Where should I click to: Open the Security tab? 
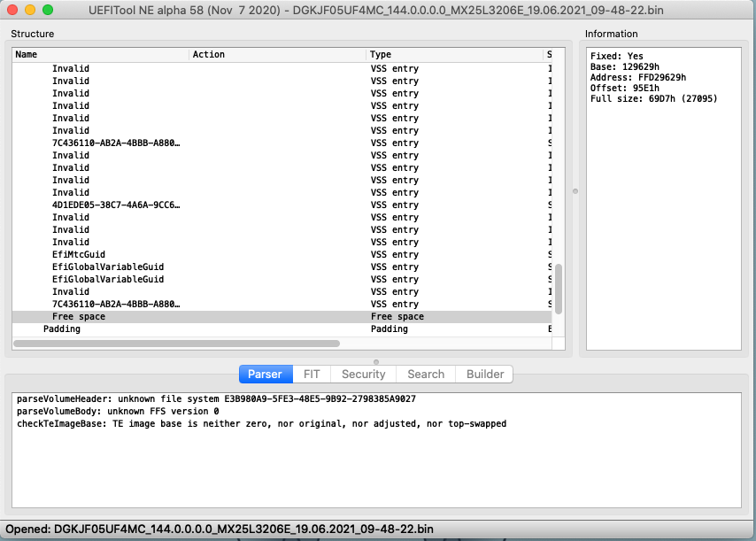click(x=363, y=375)
